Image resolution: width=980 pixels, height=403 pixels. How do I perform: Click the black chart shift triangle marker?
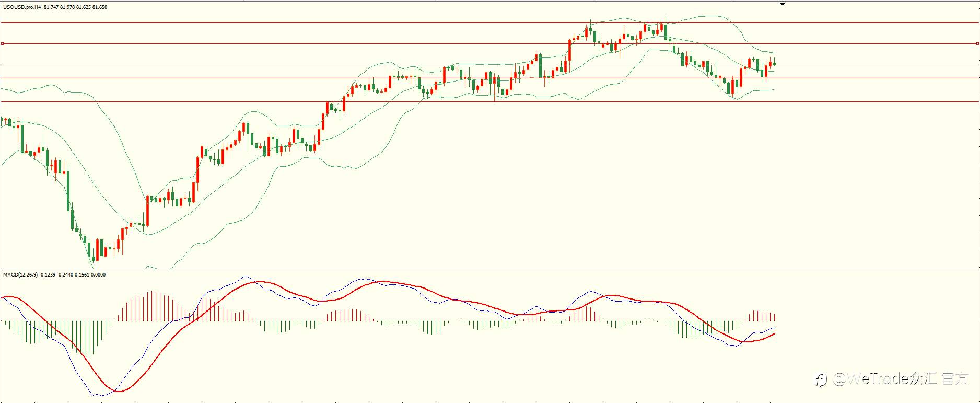tap(783, 4)
